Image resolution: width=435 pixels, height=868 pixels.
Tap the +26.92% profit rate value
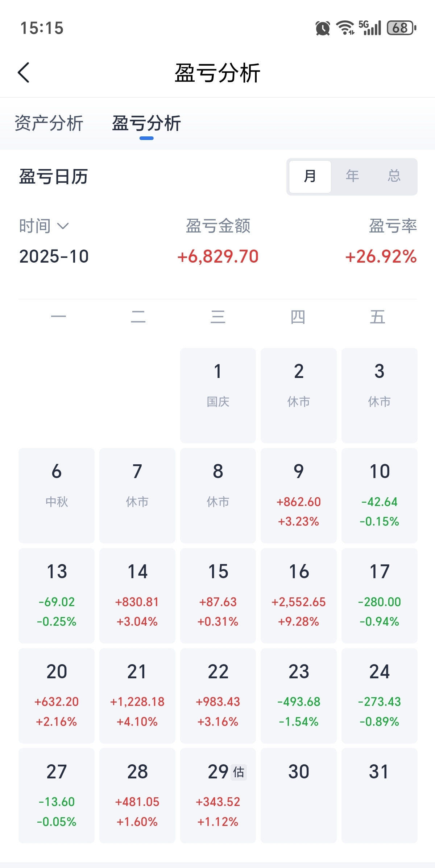(381, 256)
